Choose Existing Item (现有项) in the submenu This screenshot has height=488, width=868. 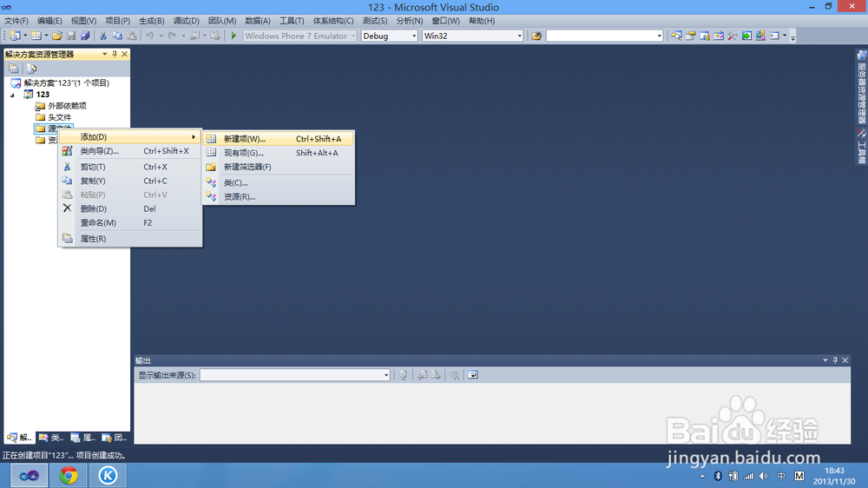(x=279, y=153)
